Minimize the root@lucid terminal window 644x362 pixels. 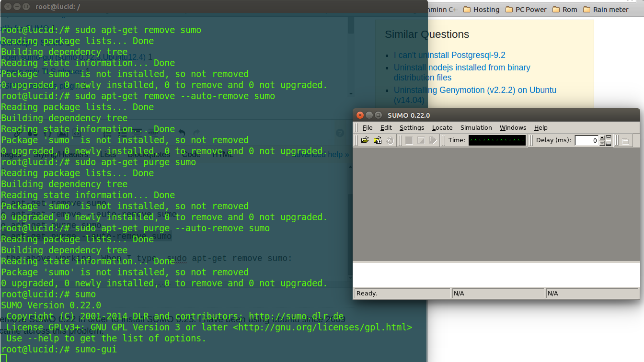(17, 7)
